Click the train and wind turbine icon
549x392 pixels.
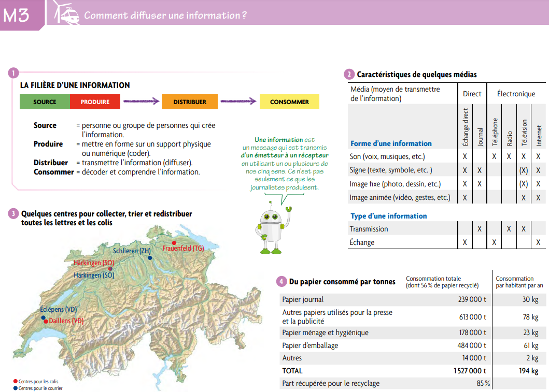point(66,12)
